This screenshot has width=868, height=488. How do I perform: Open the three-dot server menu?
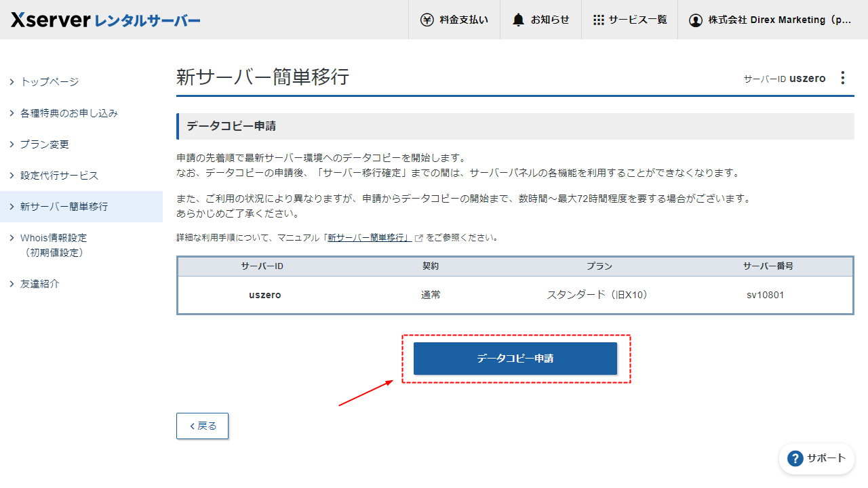click(843, 78)
